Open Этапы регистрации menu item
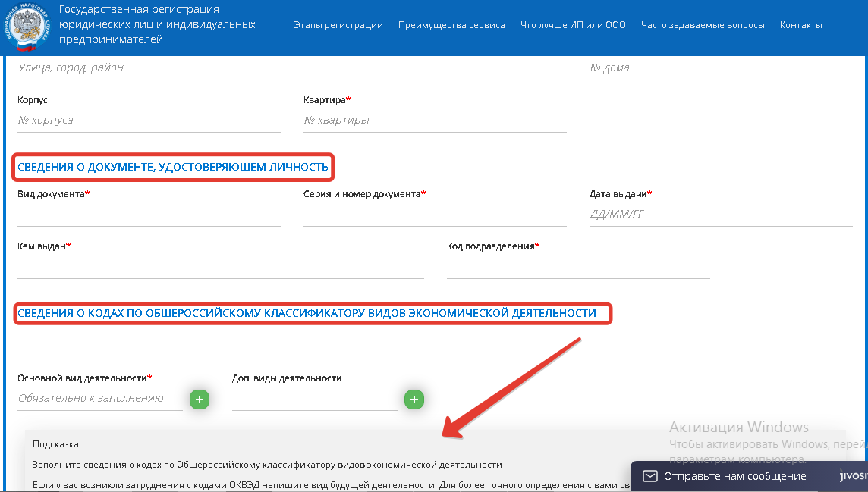Image resolution: width=868 pixels, height=492 pixels. (x=338, y=25)
